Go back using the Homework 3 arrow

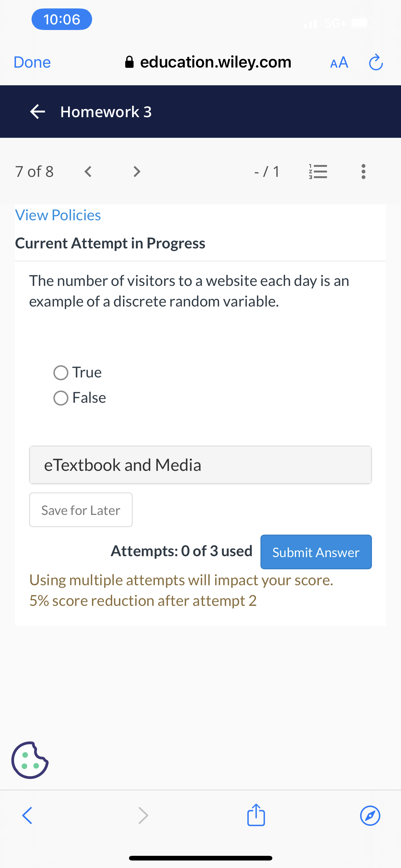(x=37, y=112)
